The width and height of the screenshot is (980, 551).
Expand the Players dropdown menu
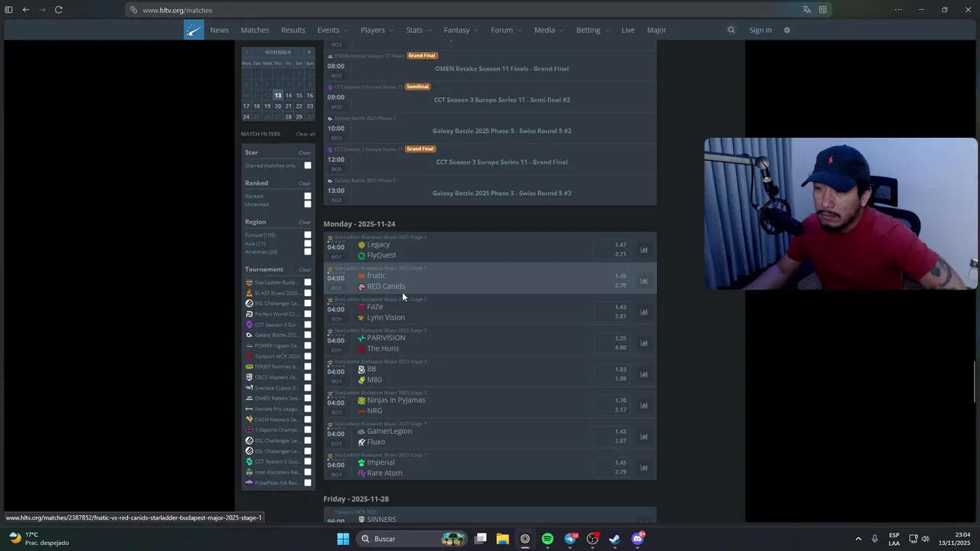[x=377, y=30]
